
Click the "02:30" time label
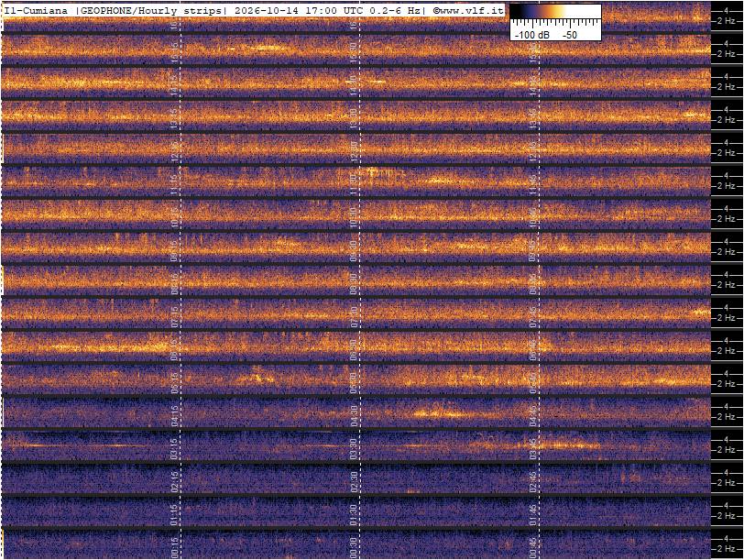tap(354, 482)
